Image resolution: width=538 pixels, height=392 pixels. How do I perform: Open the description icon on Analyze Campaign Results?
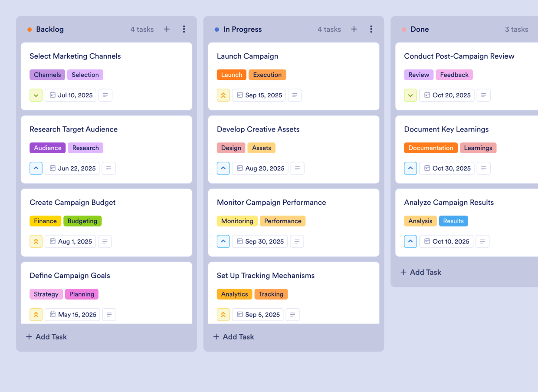(x=482, y=241)
